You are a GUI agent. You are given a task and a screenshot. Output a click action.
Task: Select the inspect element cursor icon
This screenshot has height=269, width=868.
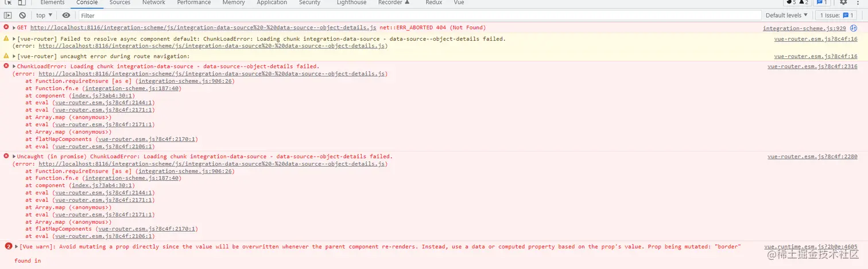[8, 2]
